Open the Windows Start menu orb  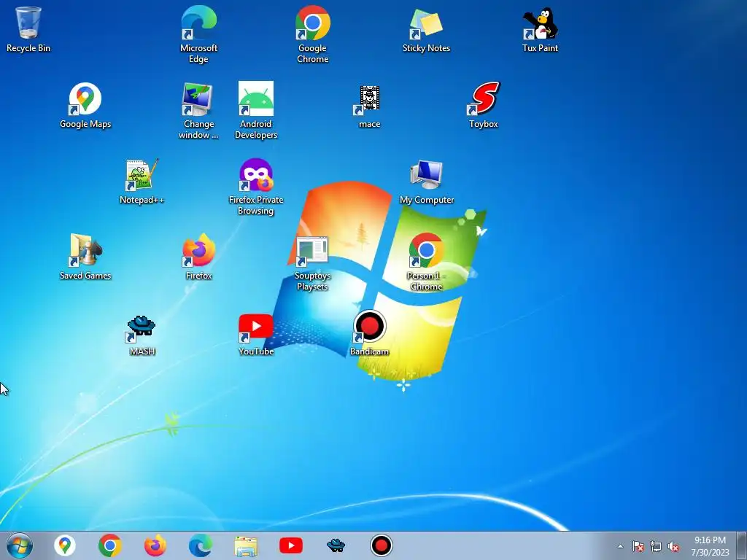20,545
